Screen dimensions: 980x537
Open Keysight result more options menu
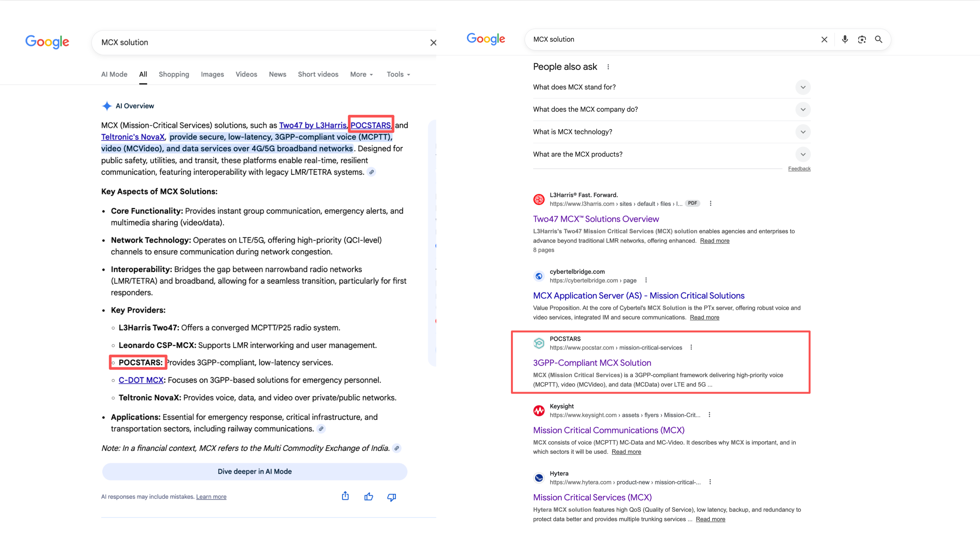[x=709, y=415]
